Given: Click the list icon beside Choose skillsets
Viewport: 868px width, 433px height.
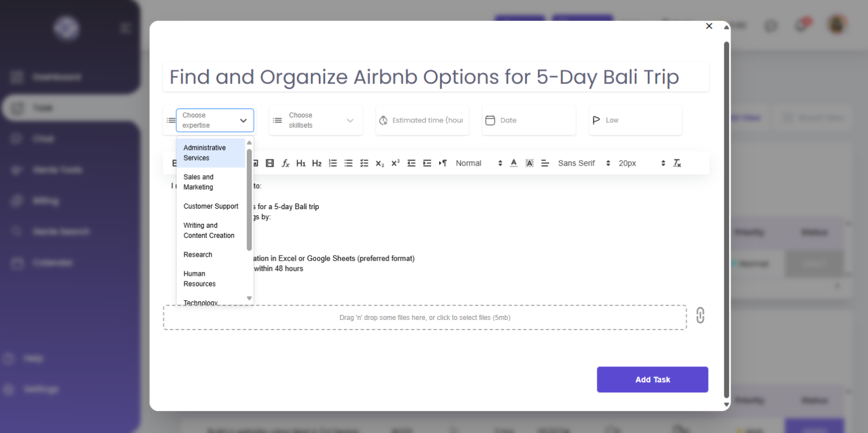Looking at the screenshot, I should 277,120.
